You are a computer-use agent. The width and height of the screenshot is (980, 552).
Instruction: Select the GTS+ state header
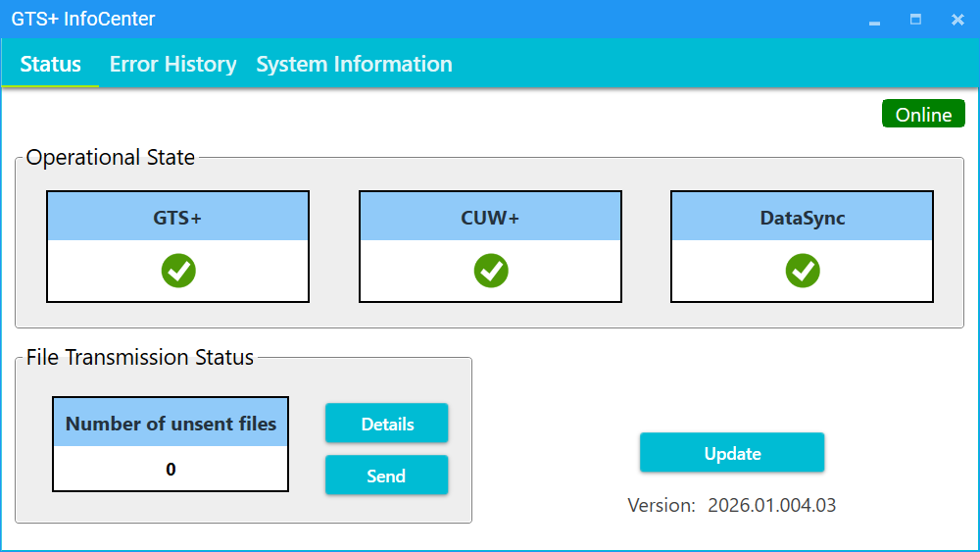click(177, 218)
